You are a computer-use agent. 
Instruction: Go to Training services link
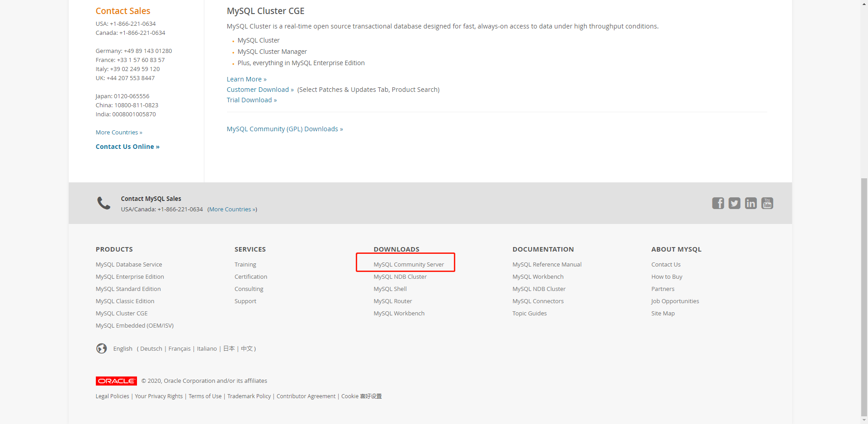245,265
